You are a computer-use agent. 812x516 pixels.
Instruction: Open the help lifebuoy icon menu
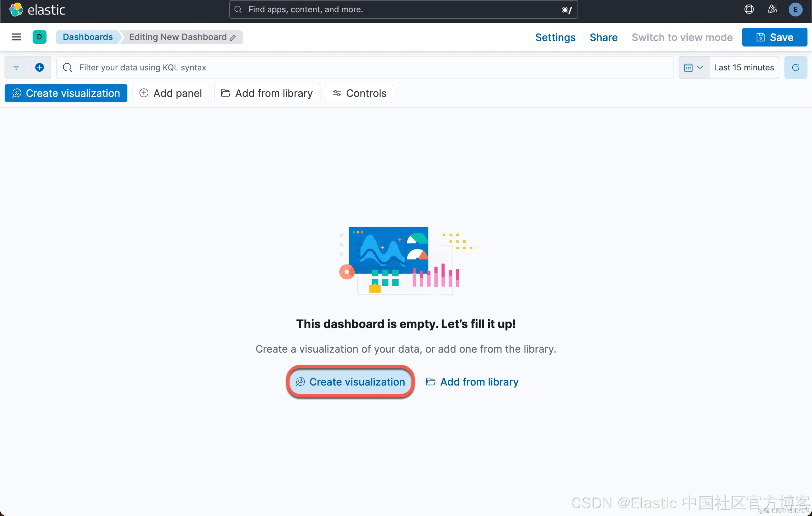(x=749, y=9)
